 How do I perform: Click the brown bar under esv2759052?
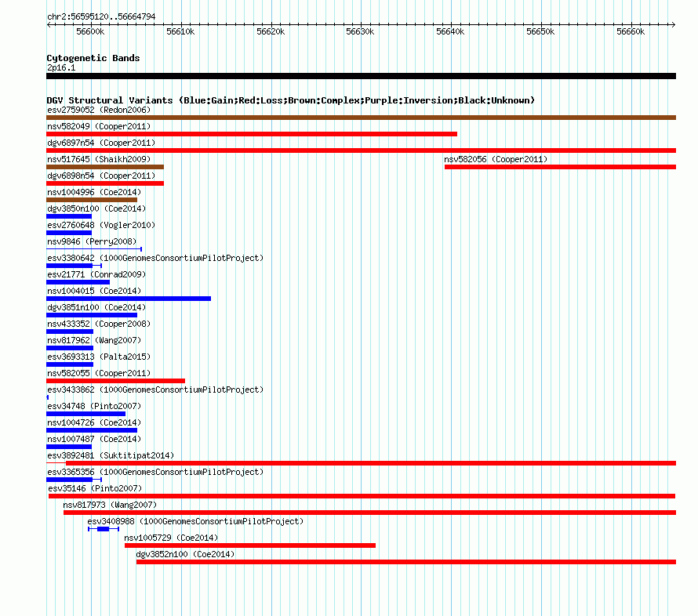pos(361,118)
